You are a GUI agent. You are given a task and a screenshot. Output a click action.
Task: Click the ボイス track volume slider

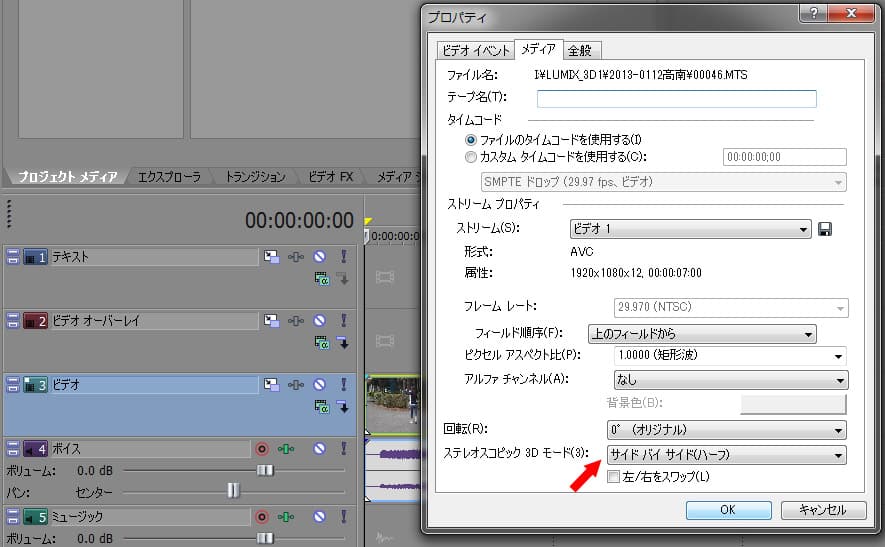(265, 470)
